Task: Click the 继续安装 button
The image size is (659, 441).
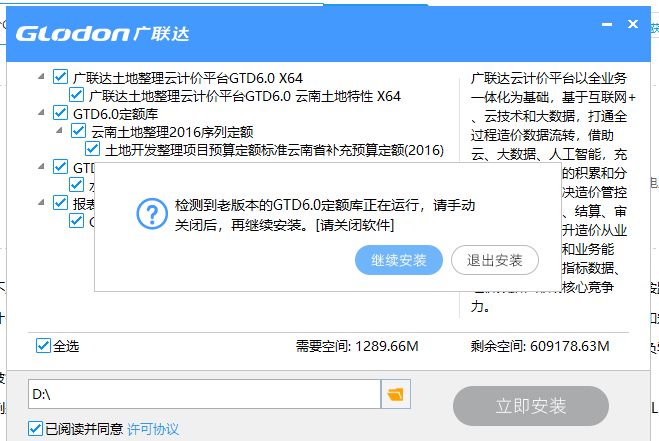Action: pyautogui.click(x=399, y=260)
